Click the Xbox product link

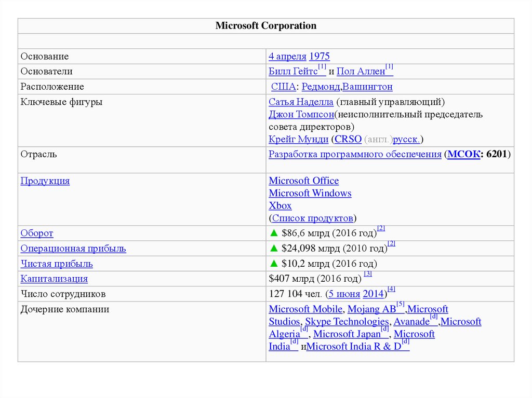click(280, 206)
